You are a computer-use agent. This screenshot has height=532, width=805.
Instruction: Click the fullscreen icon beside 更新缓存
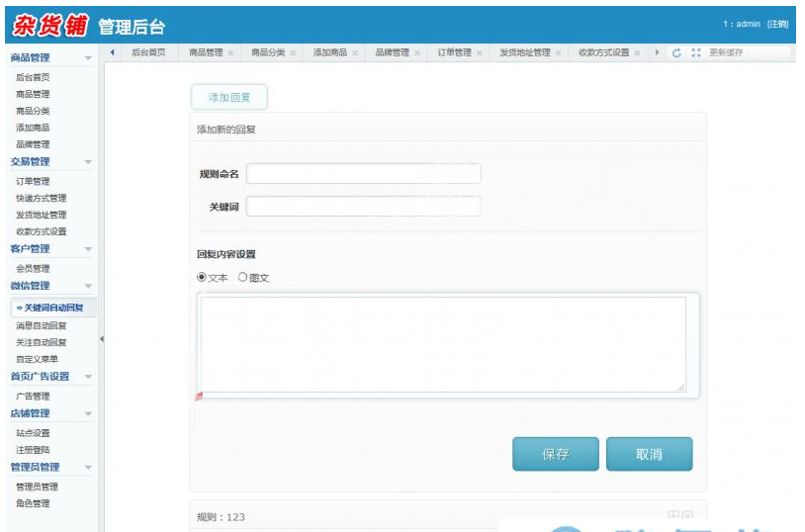coord(695,52)
